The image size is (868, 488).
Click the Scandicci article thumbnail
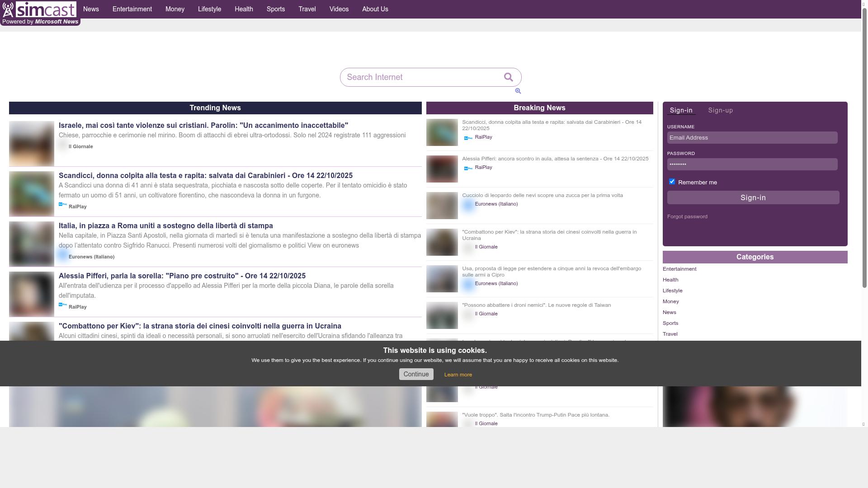click(32, 193)
